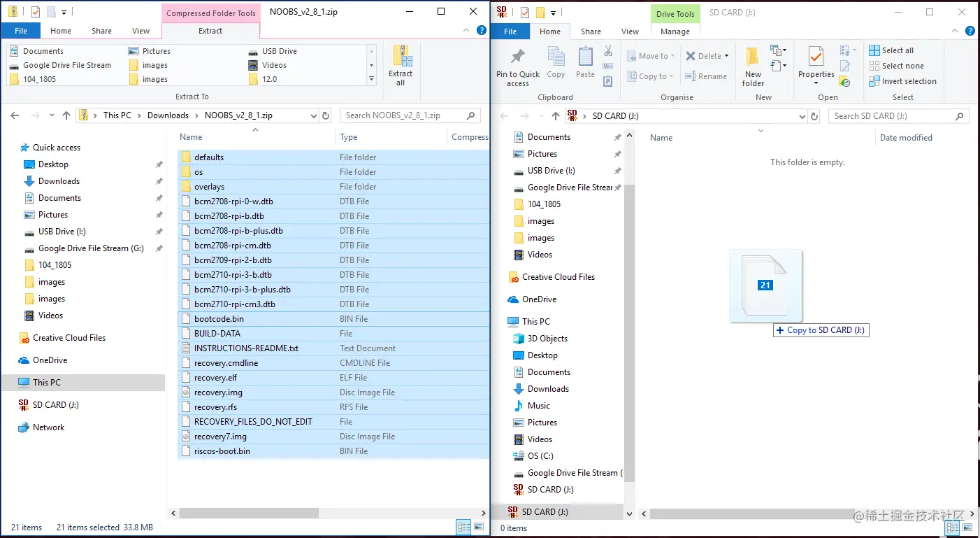980x538 pixels.
Task: Click the Extract all icon in the zip window
Action: (x=401, y=57)
